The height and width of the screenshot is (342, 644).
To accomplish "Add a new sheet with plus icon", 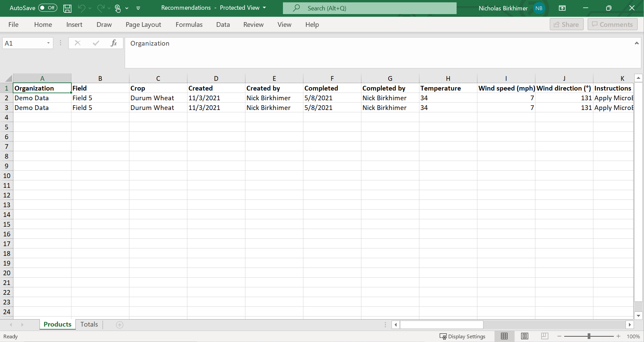I will pyautogui.click(x=120, y=325).
